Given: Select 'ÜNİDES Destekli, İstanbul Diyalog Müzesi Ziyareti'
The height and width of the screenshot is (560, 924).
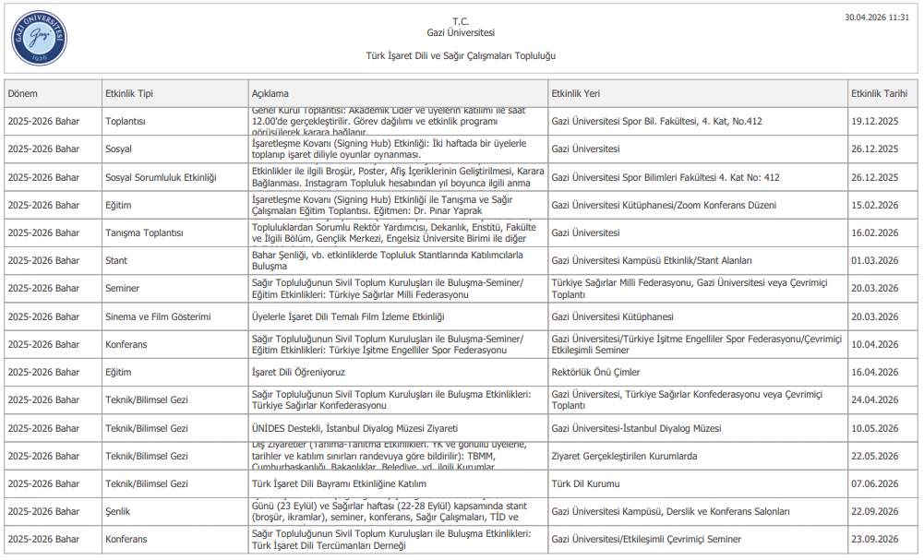Looking at the screenshot, I should pyautogui.click(x=354, y=429).
